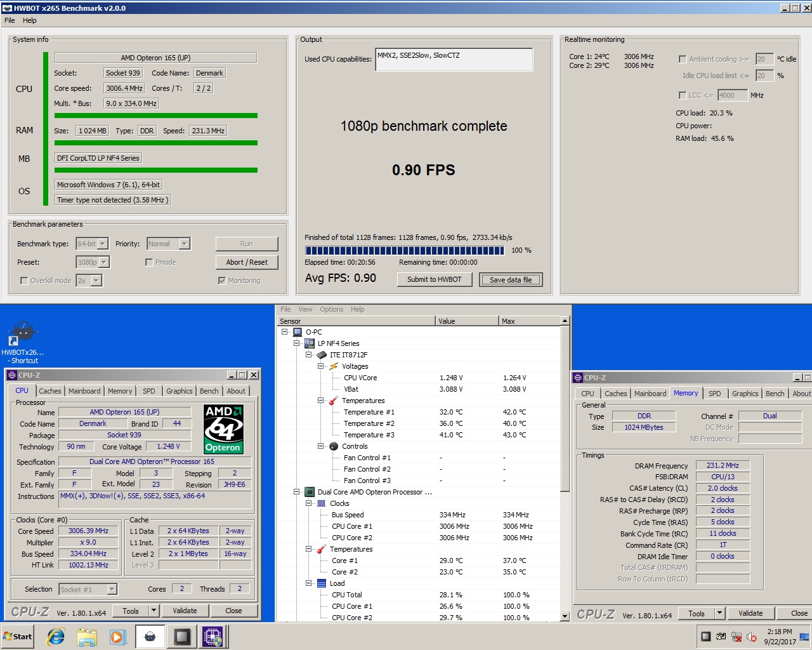Screen dimensions: 812x650
Task: Switch to Bench tab in left CPU-Z
Action: pyautogui.click(x=209, y=391)
